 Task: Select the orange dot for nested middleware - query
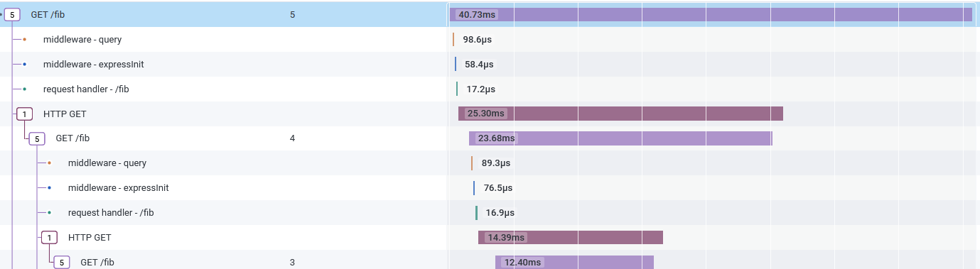(50, 163)
